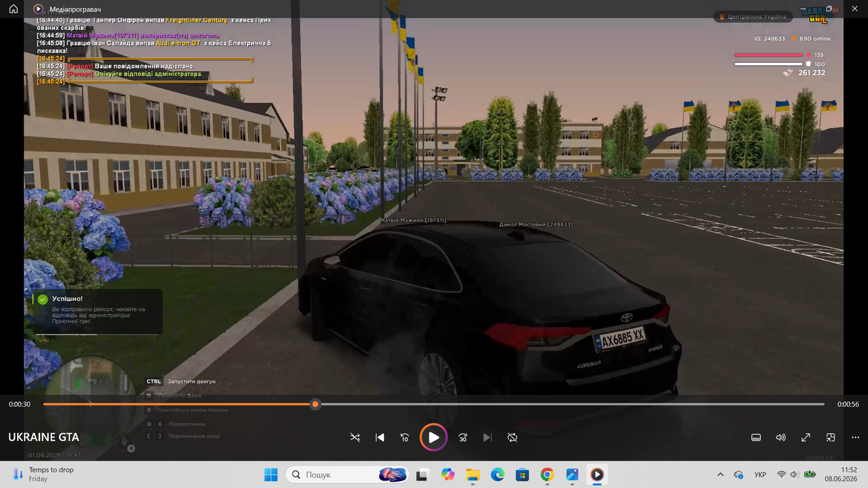The width and height of the screenshot is (868, 488).
Task: Go to Media Player home
Action: click(x=14, y=9)
